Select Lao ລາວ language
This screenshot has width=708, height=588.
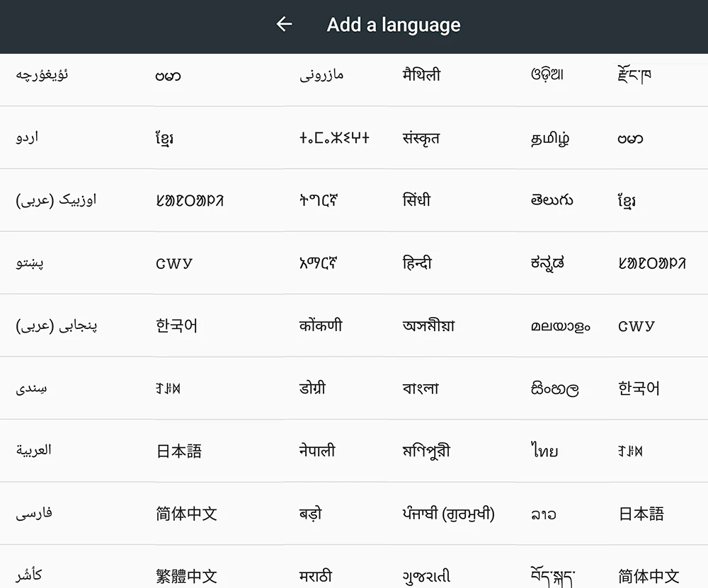coord(543,514)
